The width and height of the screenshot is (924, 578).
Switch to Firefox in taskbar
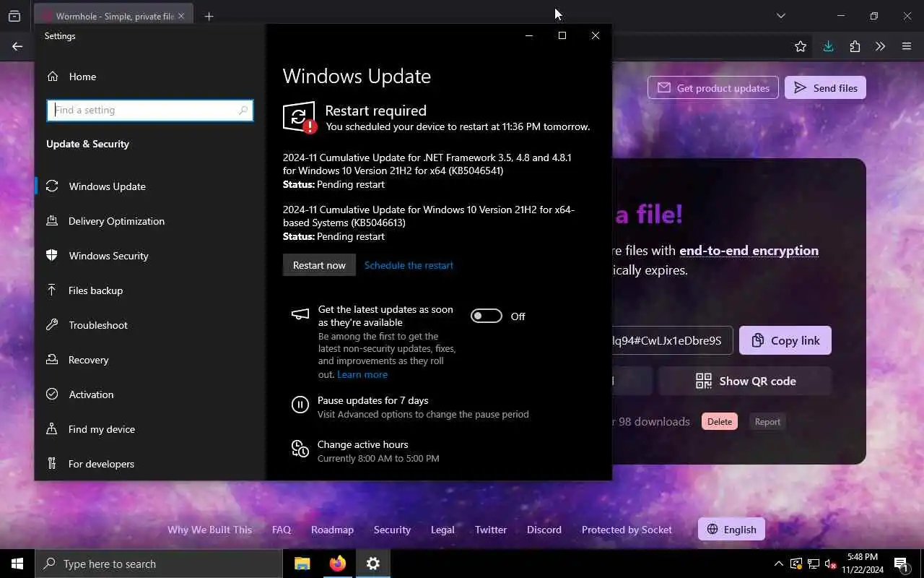(338, 564)
